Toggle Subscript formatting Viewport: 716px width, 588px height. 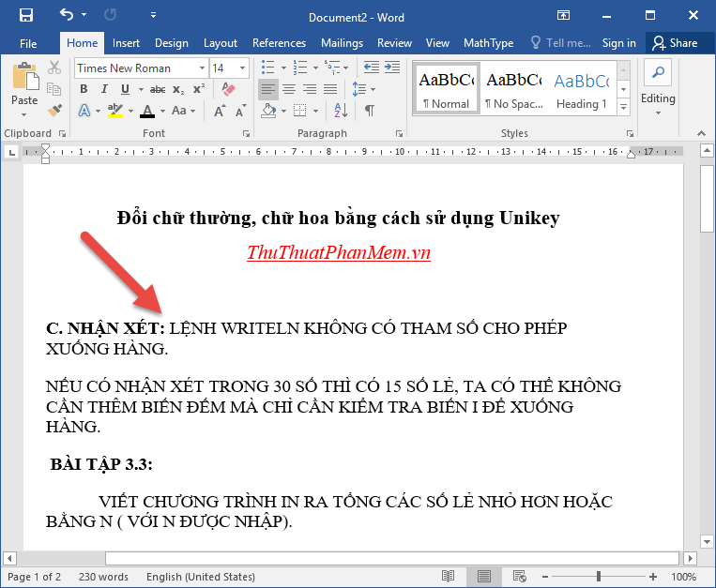click(178, 89)
